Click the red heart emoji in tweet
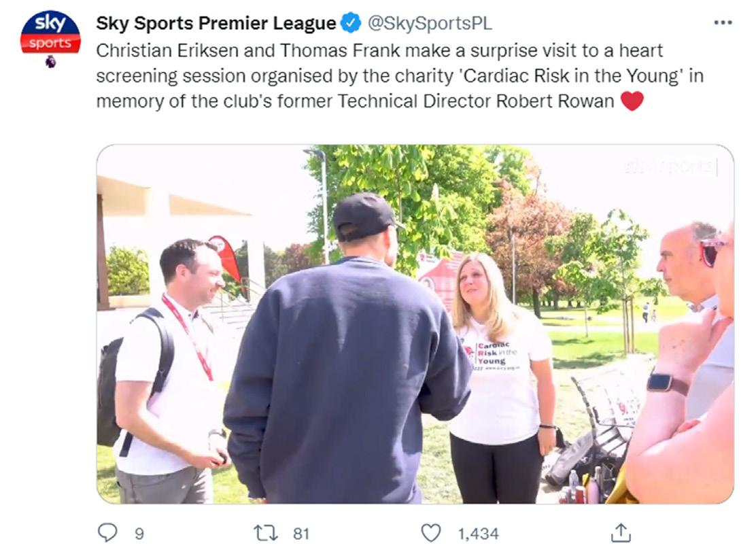 click(x=632, y=101)
